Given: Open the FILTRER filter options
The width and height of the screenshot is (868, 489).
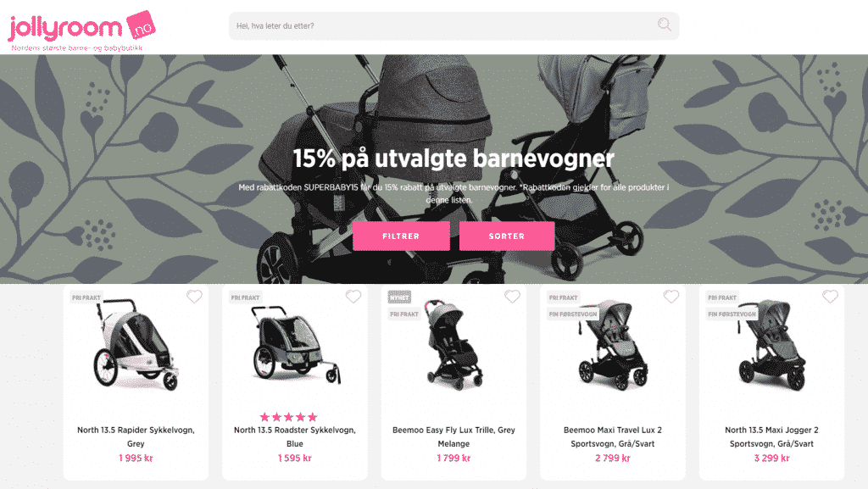Looking at the screenshot, I should (401, 236).
